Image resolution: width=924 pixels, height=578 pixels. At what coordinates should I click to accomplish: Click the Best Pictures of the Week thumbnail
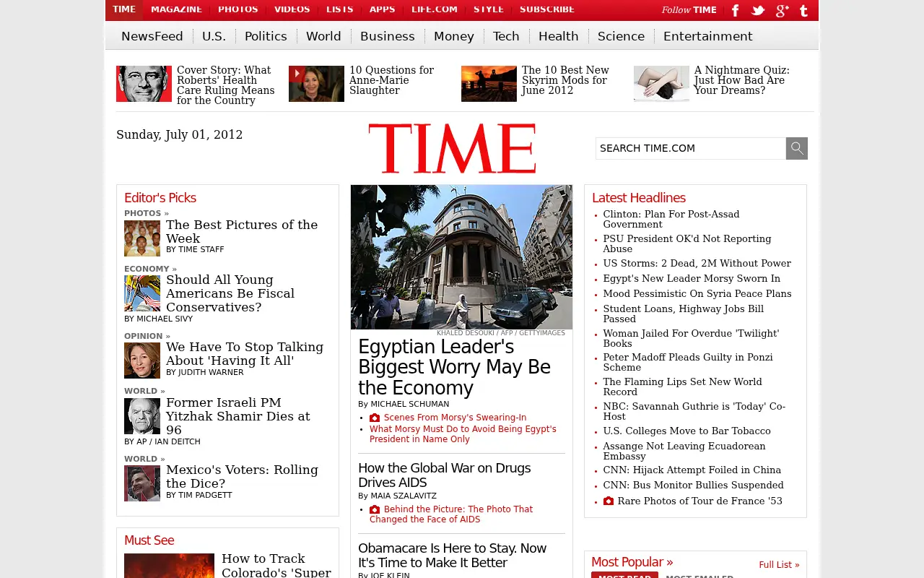142,238
